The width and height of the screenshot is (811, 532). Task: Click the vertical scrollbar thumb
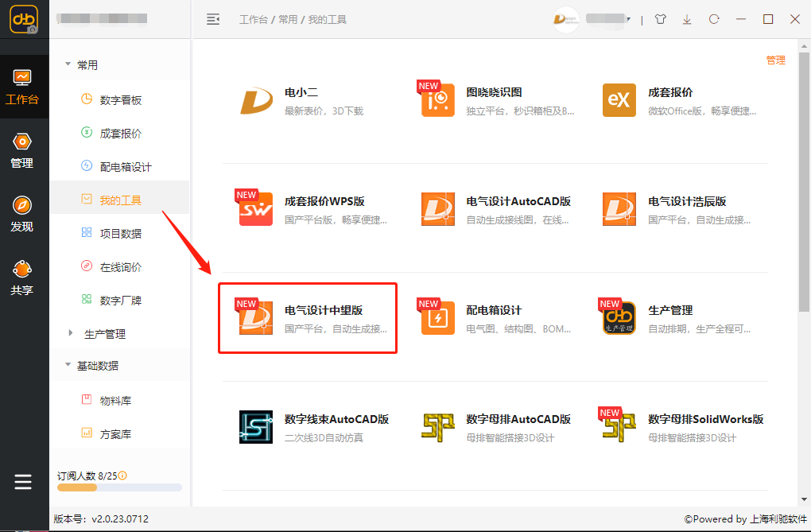pos(804,181)
